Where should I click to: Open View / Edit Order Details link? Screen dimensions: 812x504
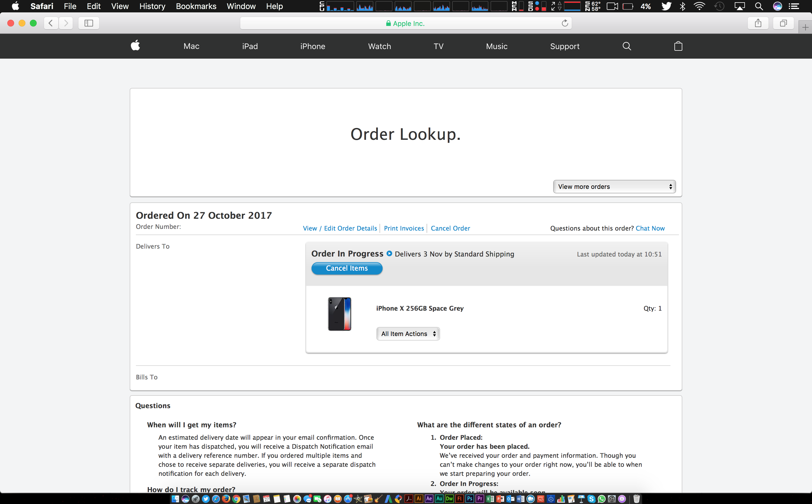[340, 228]
